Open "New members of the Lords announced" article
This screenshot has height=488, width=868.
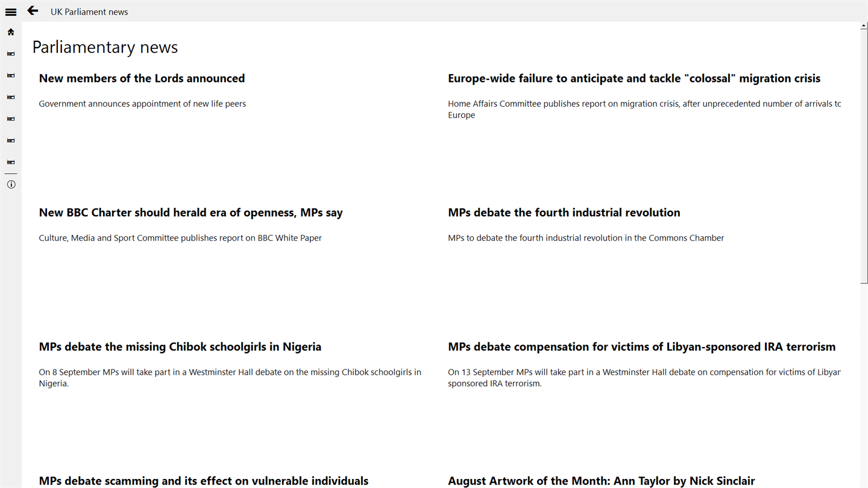(x=142, y=78)
